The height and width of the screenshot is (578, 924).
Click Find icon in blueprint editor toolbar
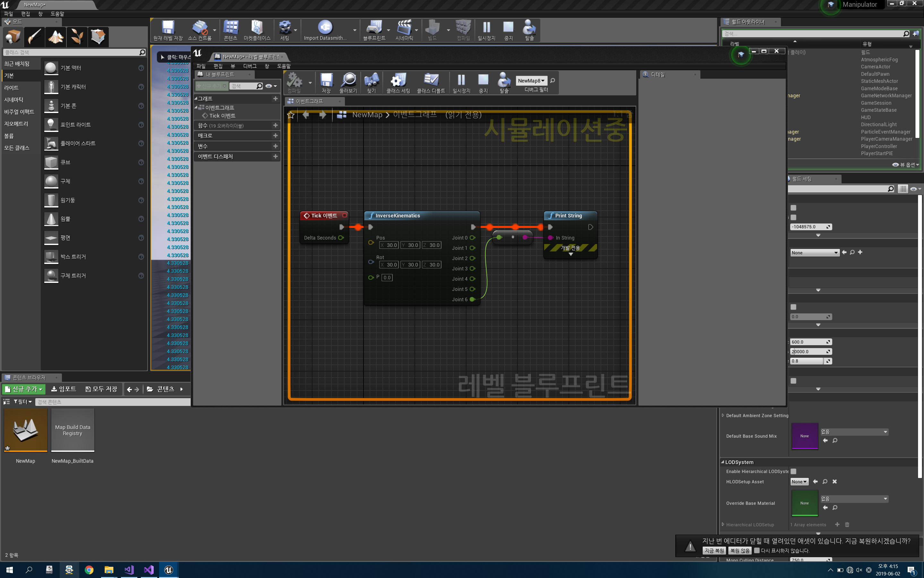(x=372, y=80)
